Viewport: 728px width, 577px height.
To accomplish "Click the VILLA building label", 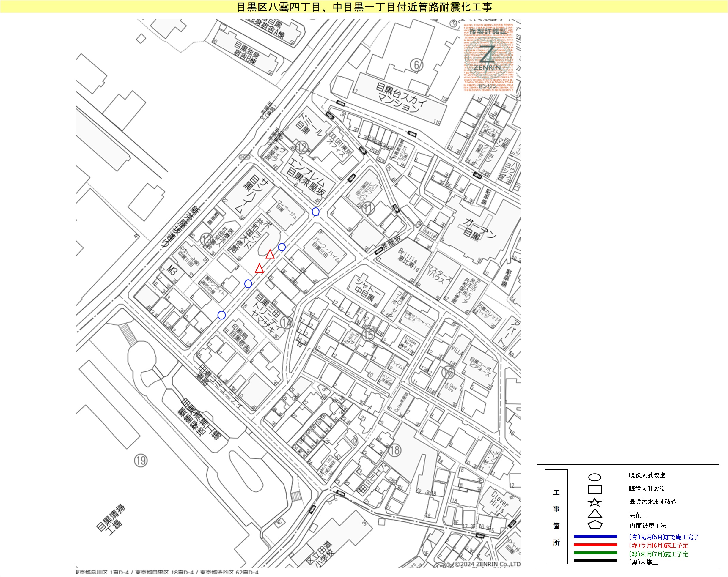I will pyautogui.click(x=457, y=350).
